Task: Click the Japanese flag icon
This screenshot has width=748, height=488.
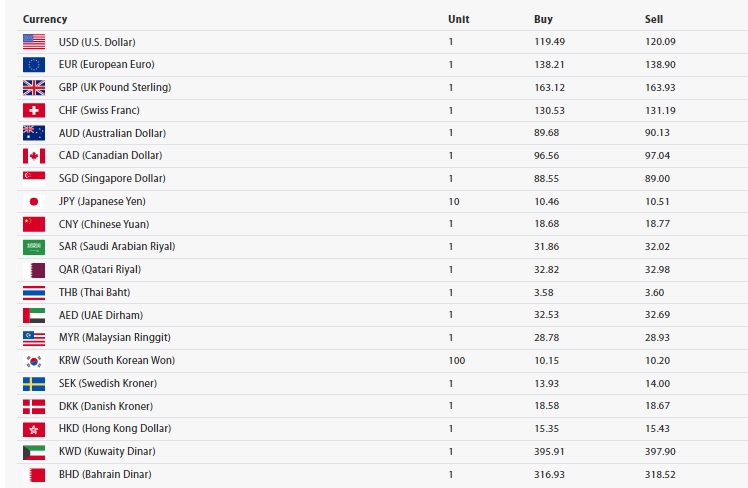Action: [x=34, y=201]
